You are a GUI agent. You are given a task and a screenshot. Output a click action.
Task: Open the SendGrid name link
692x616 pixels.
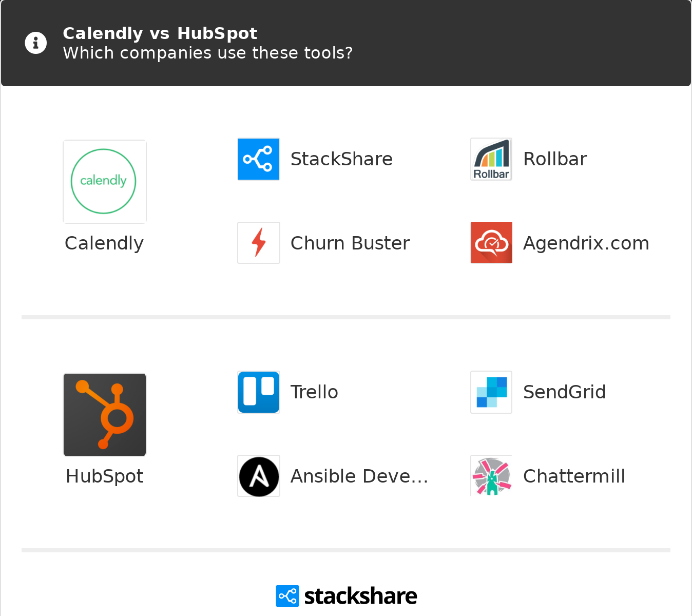565,392
